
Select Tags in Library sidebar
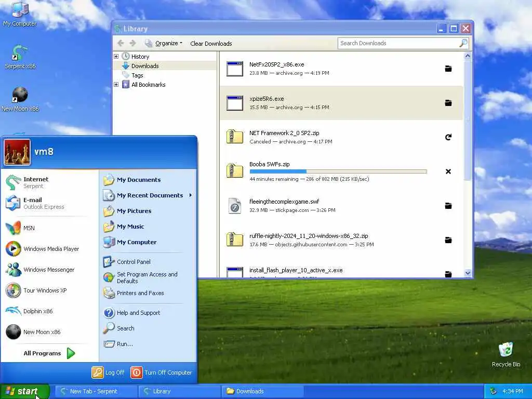click(137, 75)
